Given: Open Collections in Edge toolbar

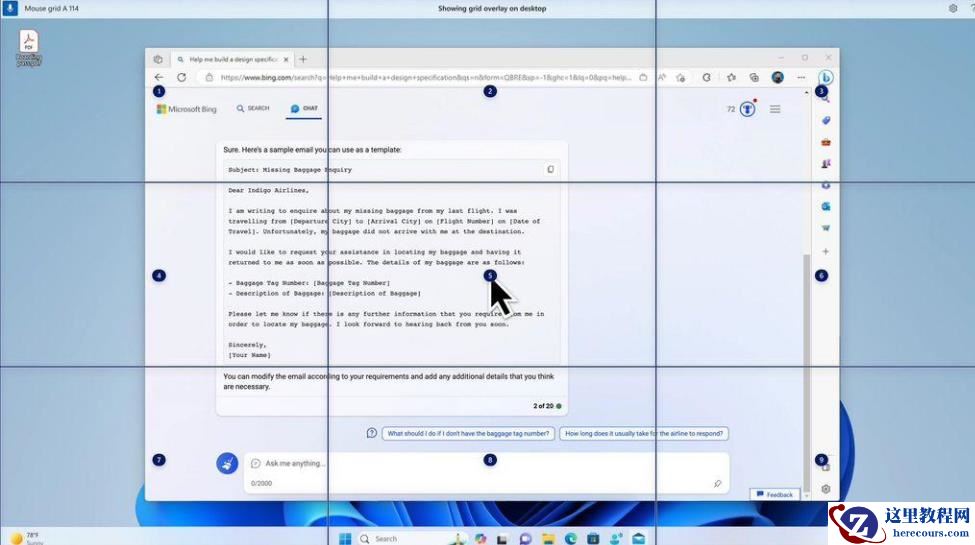Looking at the screenshot, I should pos(754,77).
